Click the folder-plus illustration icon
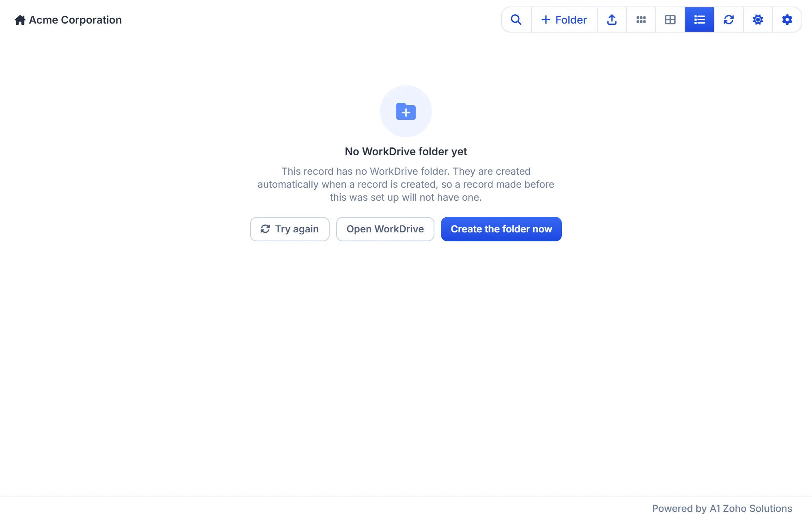 click(x=406, y=111)
